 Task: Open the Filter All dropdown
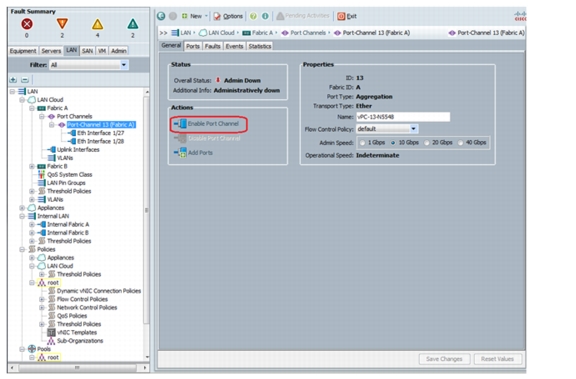pos(89,65)
